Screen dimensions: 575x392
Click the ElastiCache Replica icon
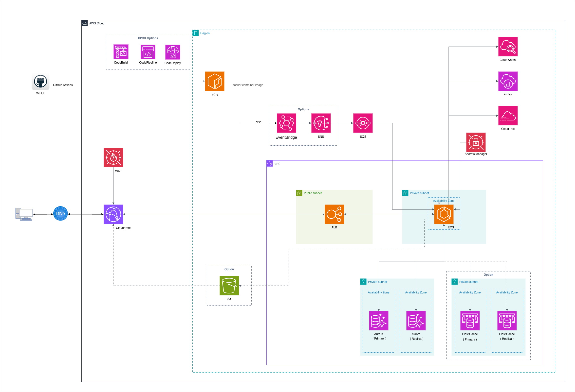tap(507, 321)
